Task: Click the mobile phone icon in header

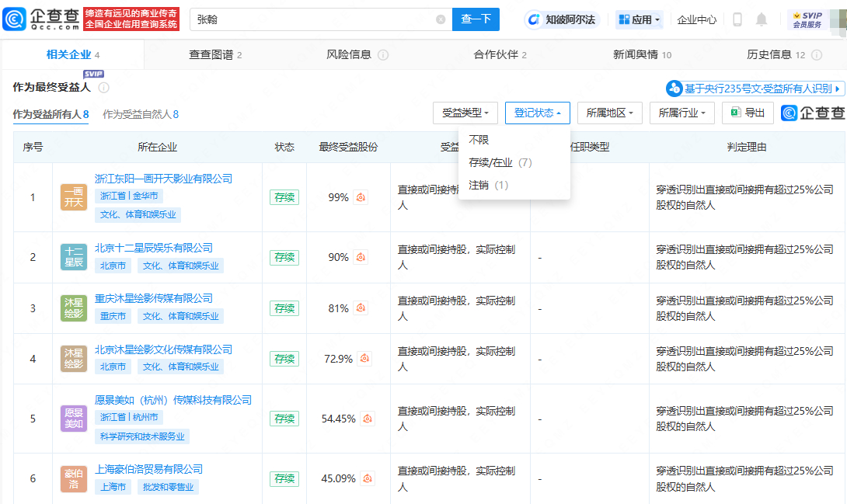Action: [x=737, y=19]
